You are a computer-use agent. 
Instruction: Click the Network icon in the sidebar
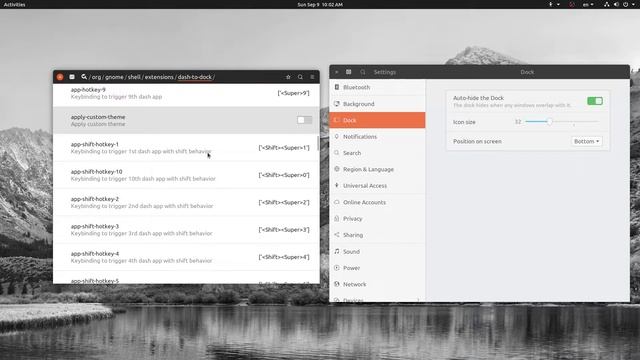(337, 284)
